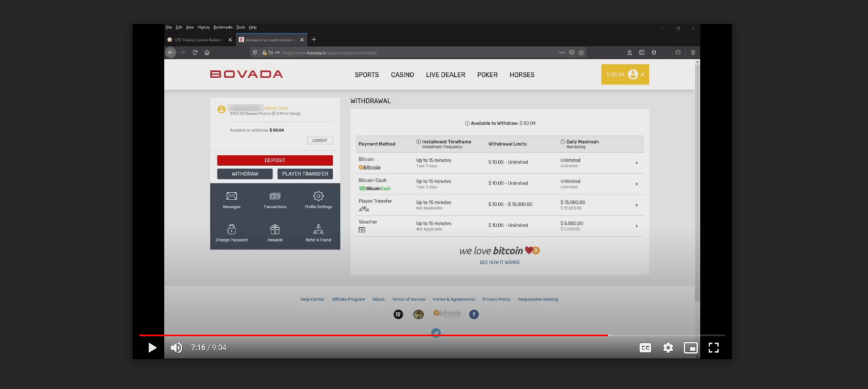Open the Privacy Policy footer link

point(496,300)
